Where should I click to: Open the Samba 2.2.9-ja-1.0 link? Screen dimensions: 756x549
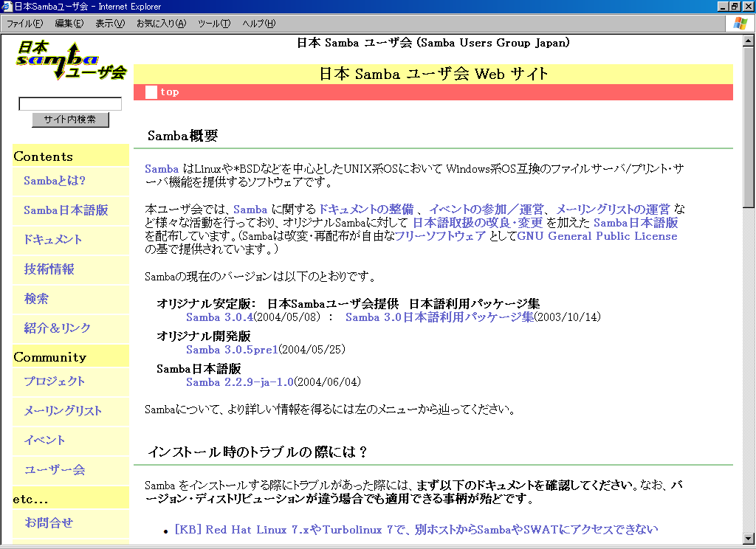click(240, 382)
